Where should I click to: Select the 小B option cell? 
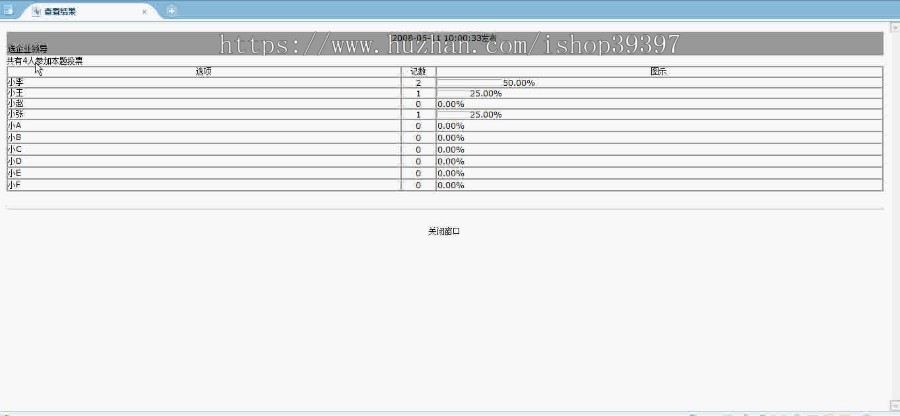[x=204, y=138]
